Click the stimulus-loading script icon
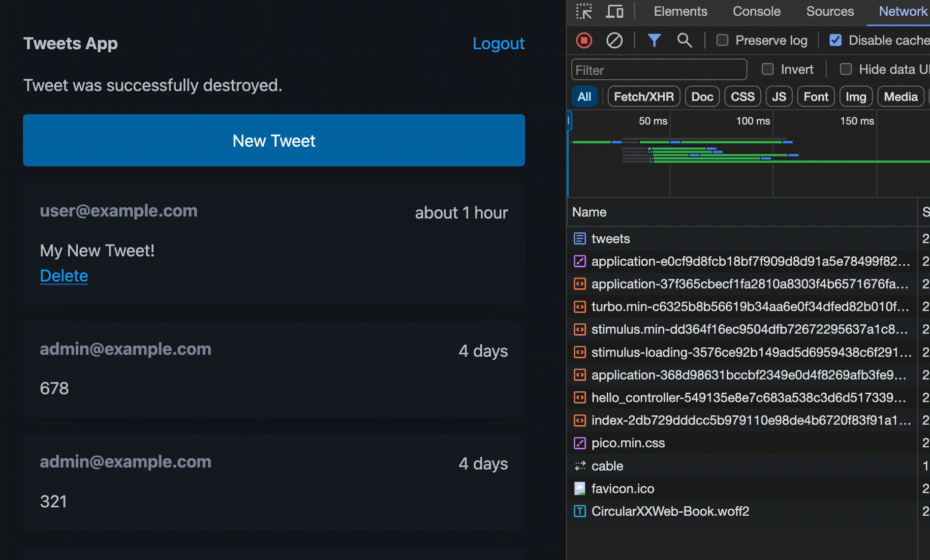 tap(580, 352)
